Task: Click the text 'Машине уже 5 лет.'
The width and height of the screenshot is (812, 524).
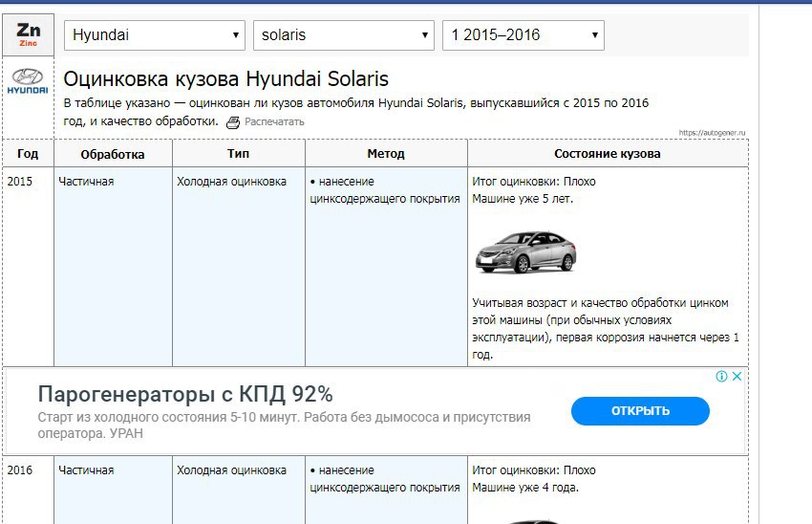Action: (x=523, y=199)
